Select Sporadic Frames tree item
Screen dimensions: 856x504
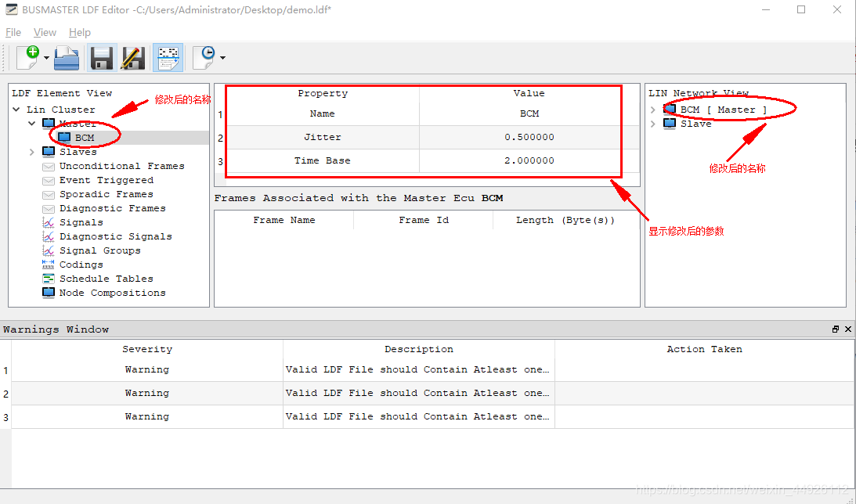pos(107,195)
